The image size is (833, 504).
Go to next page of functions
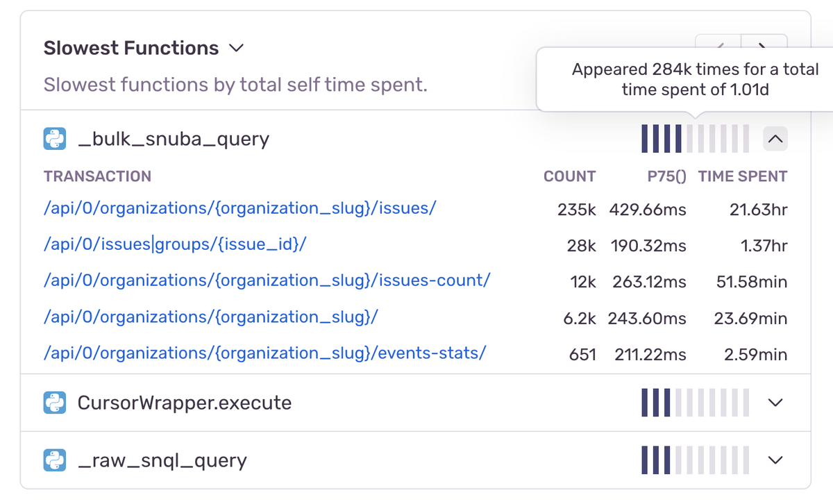point(763,44)
